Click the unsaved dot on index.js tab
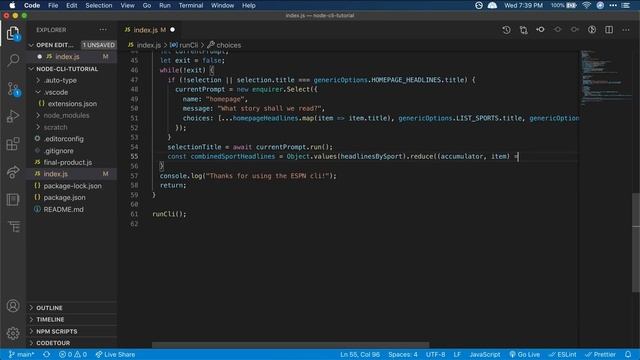The width and height of the screenshot is (640, 360). 173,30
